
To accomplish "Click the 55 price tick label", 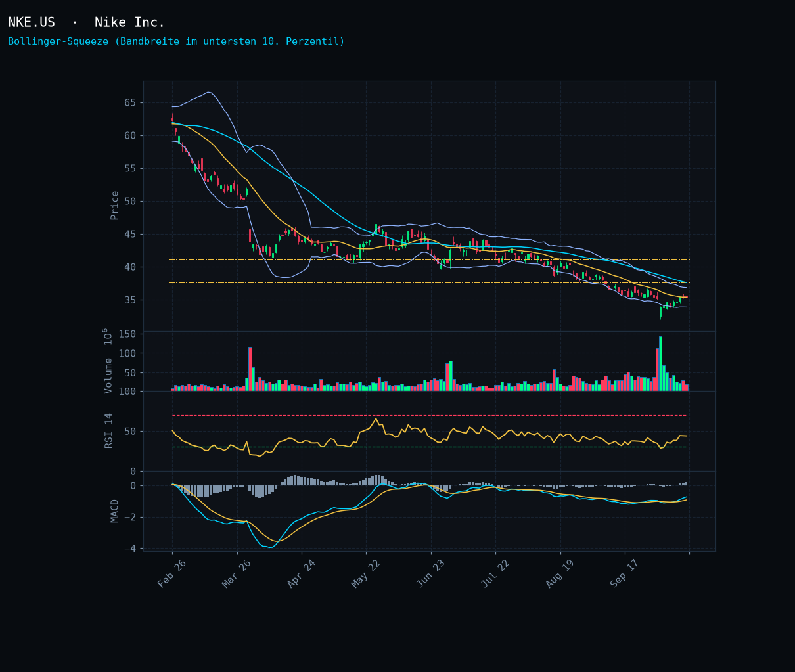I will pyautogui.click(x=129, y=168).
